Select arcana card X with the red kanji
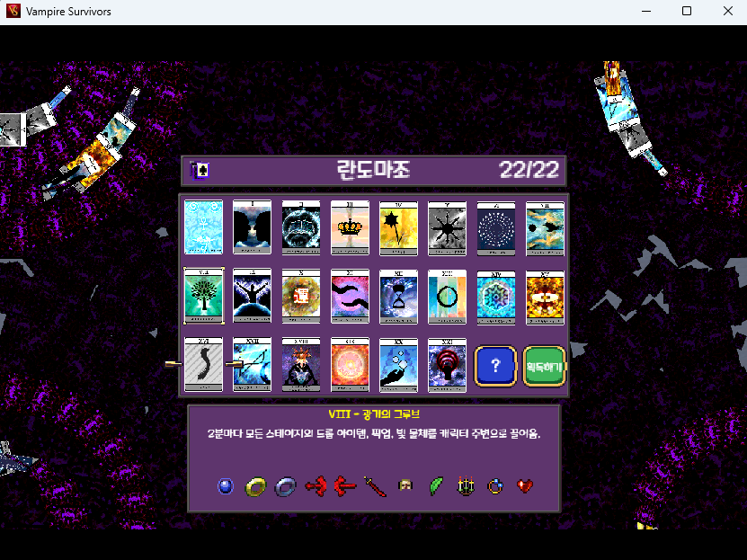This screenshot has width=747, height=560. (301, 297)
